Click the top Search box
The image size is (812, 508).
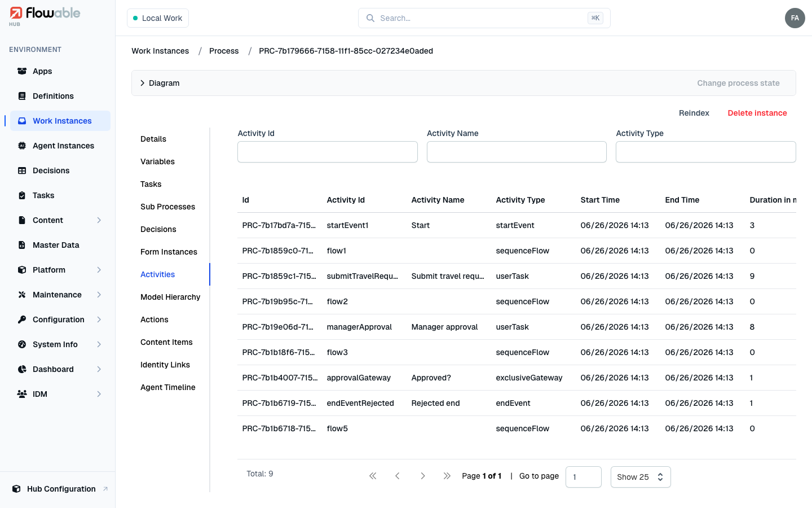(484, 18)
